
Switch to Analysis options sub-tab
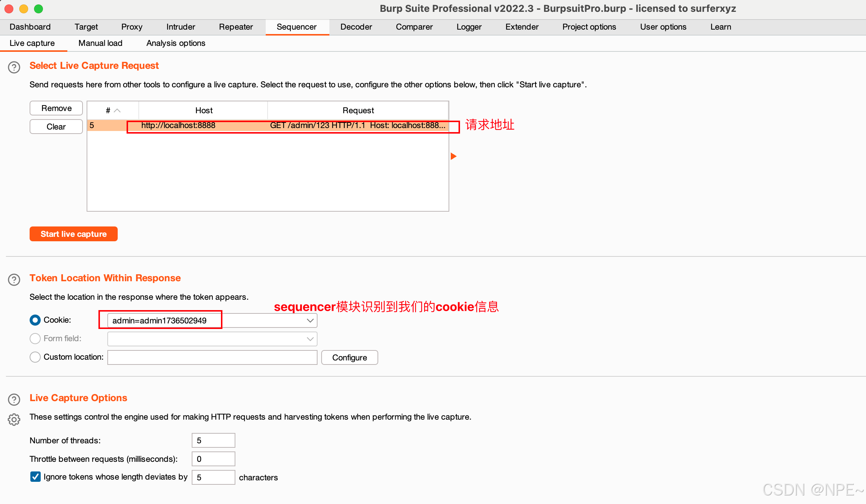[x=176, y=43]
